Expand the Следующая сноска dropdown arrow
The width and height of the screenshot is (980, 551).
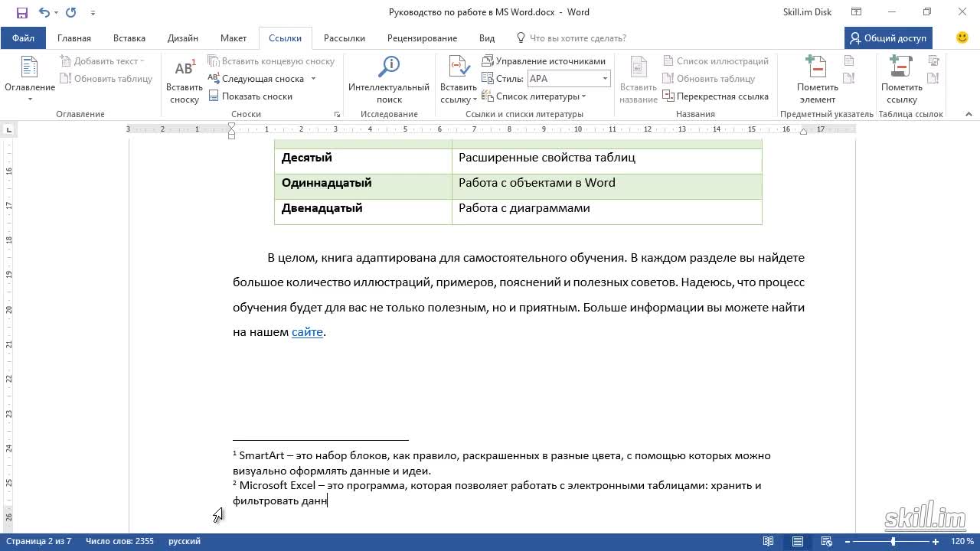(x=313, y=79)
